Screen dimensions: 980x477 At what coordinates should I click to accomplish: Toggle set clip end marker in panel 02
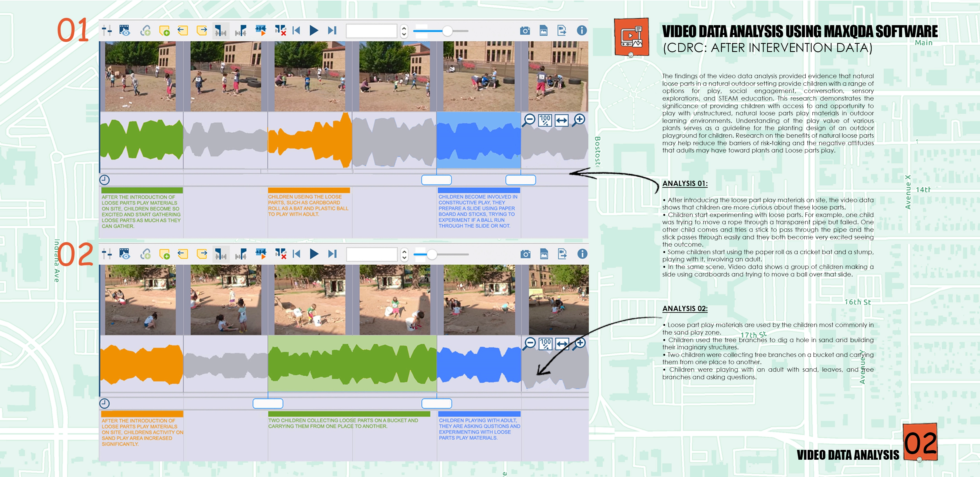pyautogui.click(x=241, y=254)
